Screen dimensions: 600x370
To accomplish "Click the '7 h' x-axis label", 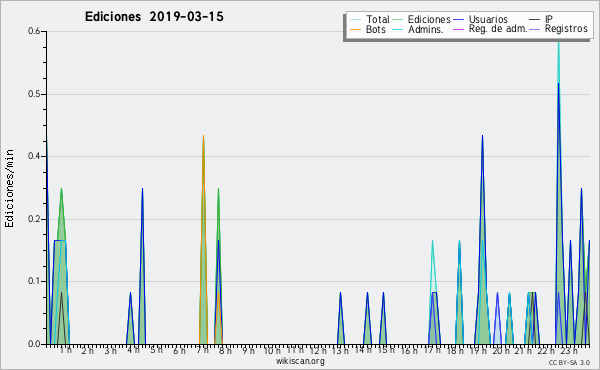I will [x=202, y=350].
